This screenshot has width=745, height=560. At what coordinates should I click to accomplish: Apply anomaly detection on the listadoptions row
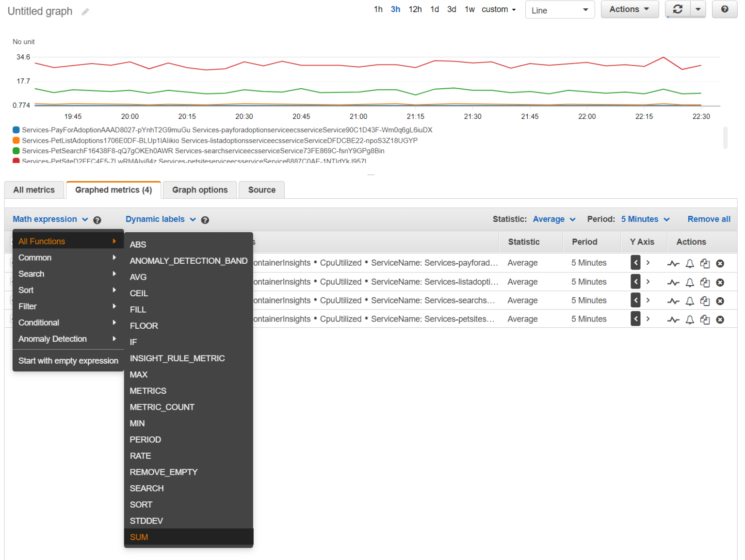673,282
